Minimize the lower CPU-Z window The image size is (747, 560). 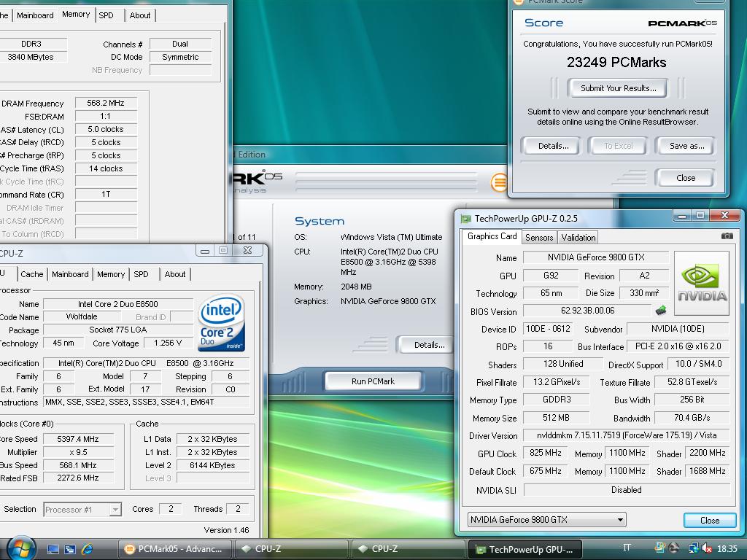[x=205, y=251]
